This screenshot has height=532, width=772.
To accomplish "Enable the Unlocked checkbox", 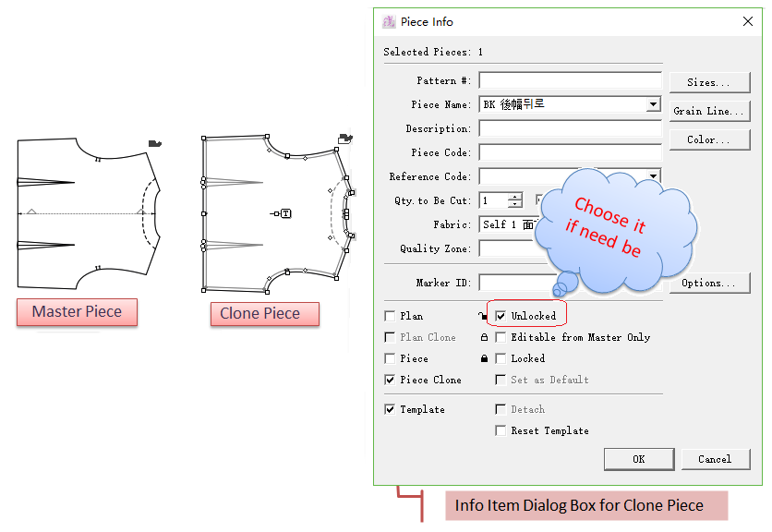I will coord(501,316).
